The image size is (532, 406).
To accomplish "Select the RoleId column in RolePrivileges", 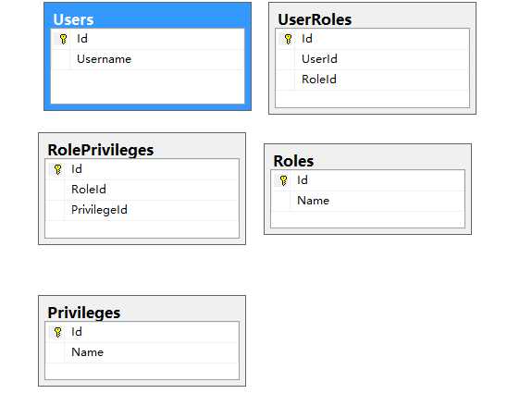I will (x=142, y=190).
